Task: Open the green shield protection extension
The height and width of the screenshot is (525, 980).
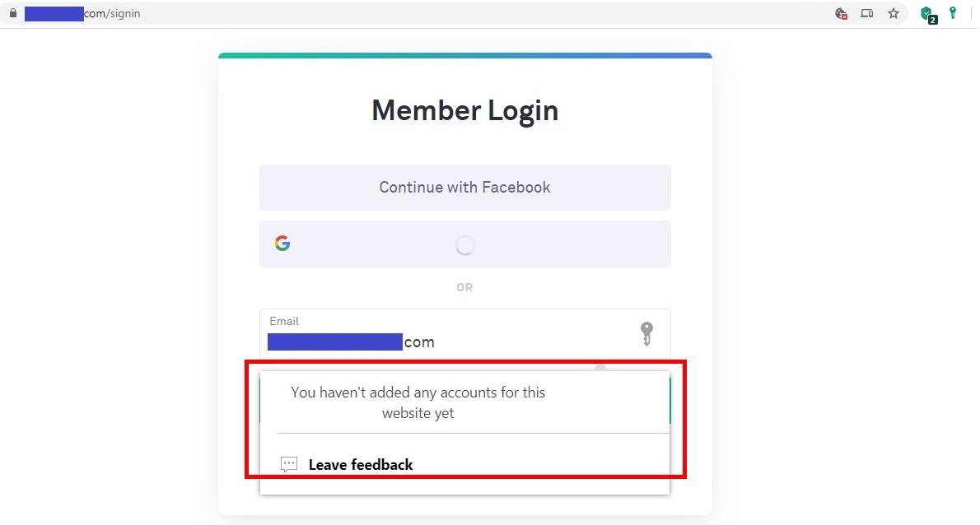Action: [x=928, y=14]
